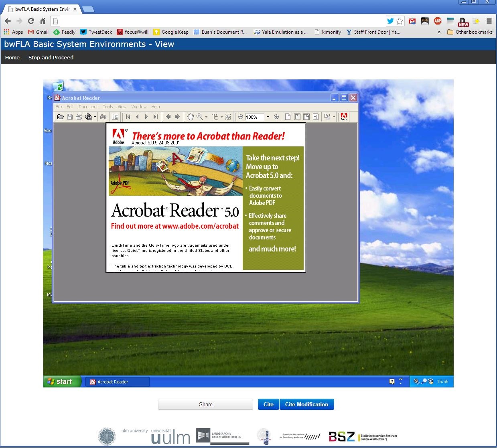The width and height of the screenshot is (497, 448).
Task: Expand the hidden bookmarks overflow chevron
Action: 439,32
